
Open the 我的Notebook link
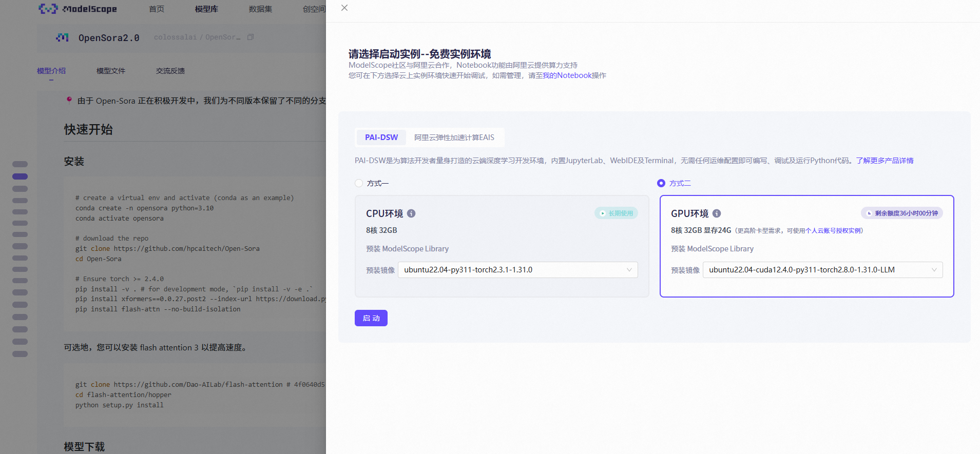coord(567,75)
